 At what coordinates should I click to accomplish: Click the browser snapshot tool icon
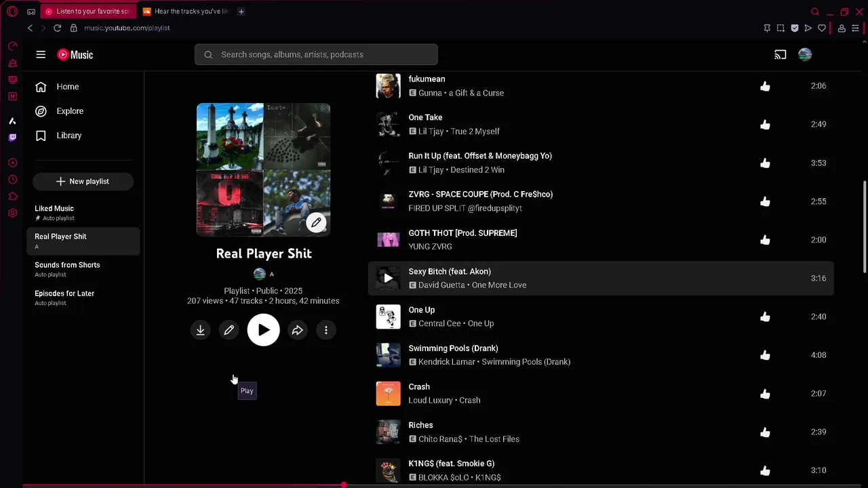click(781, 28)
